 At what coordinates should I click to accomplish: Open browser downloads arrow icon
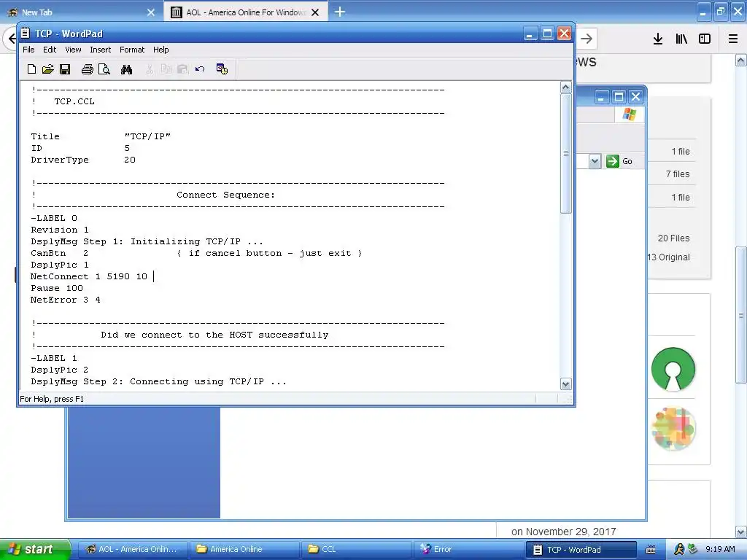pos(658,39)
